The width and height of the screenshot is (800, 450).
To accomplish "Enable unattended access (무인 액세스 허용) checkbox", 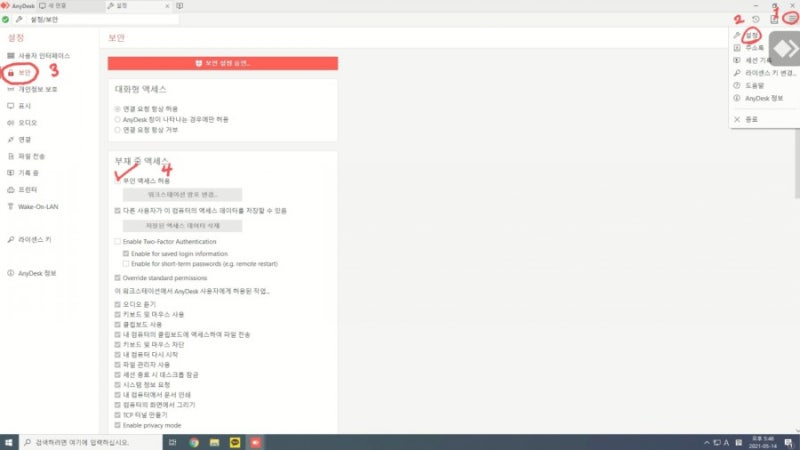I will coord(117,181).
